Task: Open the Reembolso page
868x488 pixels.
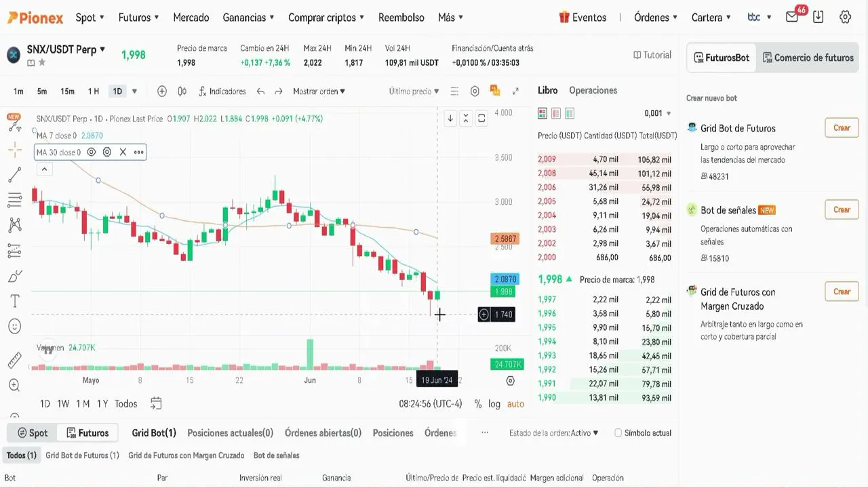Action: 401,18
